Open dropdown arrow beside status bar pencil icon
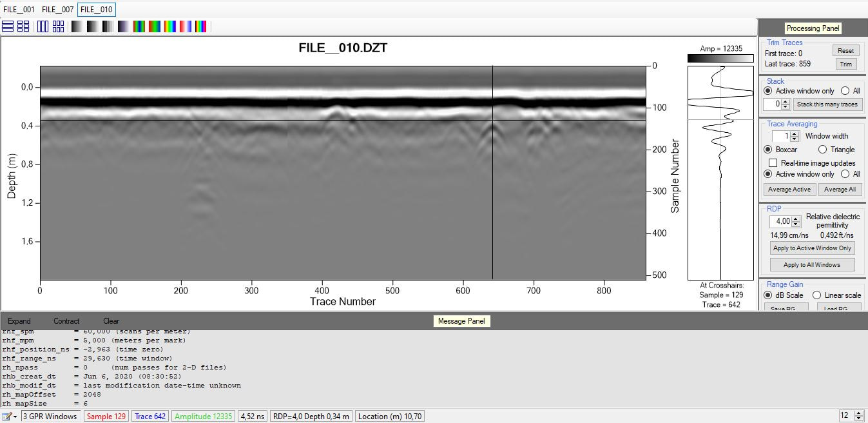This screenshot has height=423, width=868. tap(15, 417)
